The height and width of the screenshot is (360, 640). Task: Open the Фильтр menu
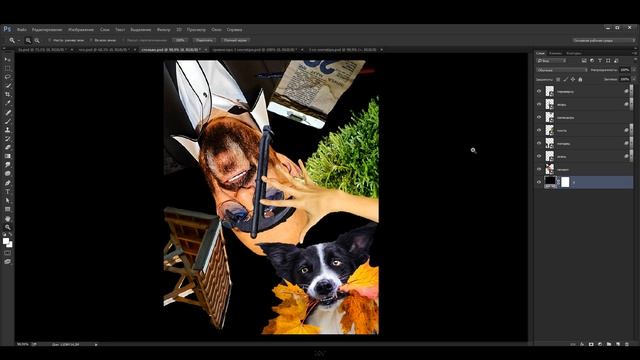coord(164,30)
